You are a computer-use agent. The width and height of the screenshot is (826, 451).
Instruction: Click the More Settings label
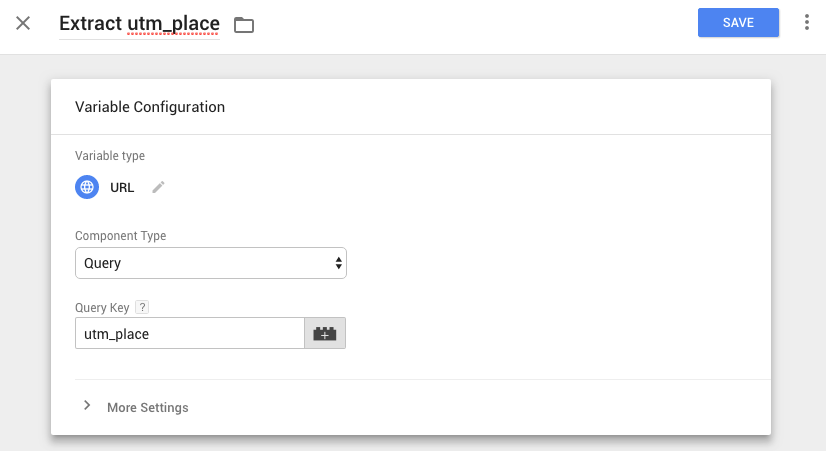147,407
